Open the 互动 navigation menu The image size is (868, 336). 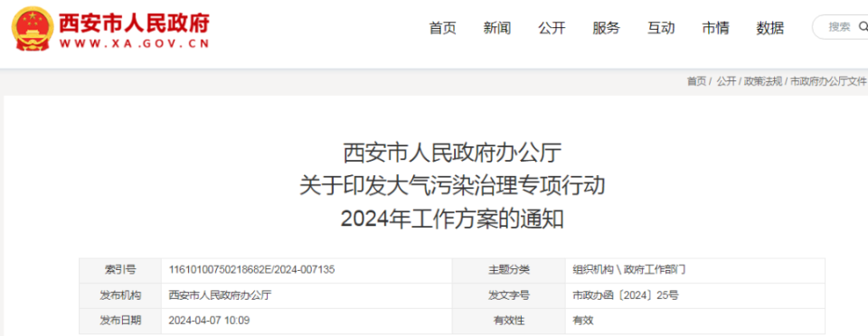[661, 28]
